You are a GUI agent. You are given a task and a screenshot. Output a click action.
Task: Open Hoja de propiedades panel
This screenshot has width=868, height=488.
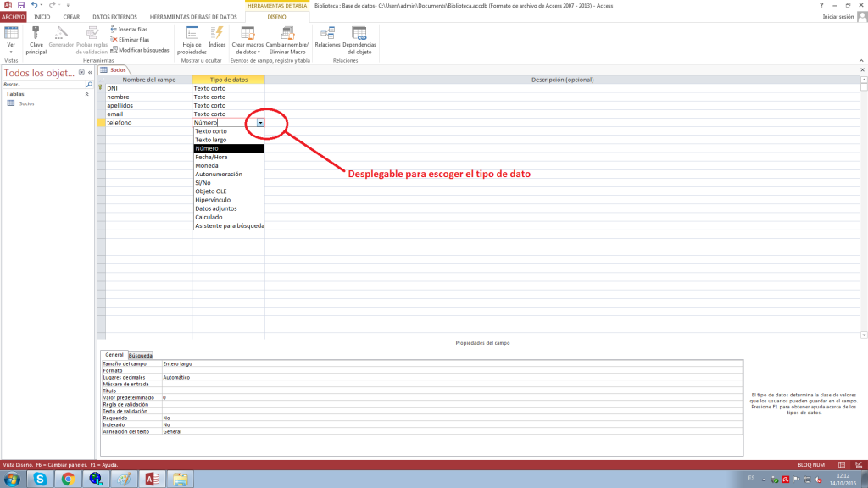point(192,34)
